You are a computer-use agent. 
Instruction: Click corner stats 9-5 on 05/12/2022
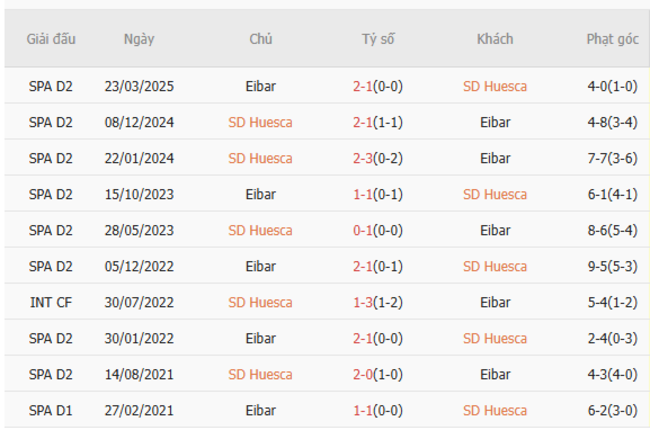click(599, 266)
